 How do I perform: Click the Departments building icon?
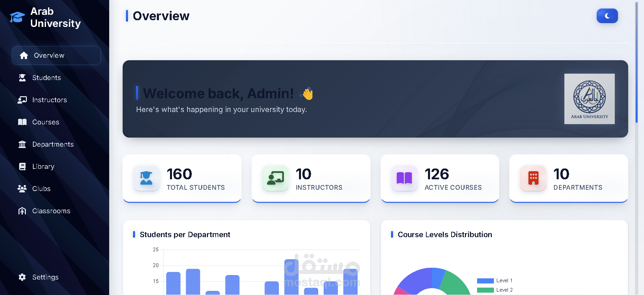pyautogui.click(x=22, y=144)
